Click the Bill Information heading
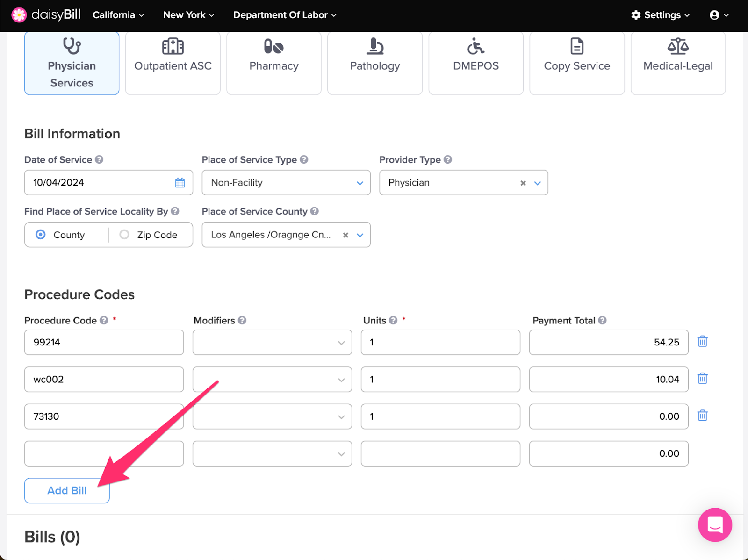This screenshot has height=560, width=748. click(x=72, y=134)
